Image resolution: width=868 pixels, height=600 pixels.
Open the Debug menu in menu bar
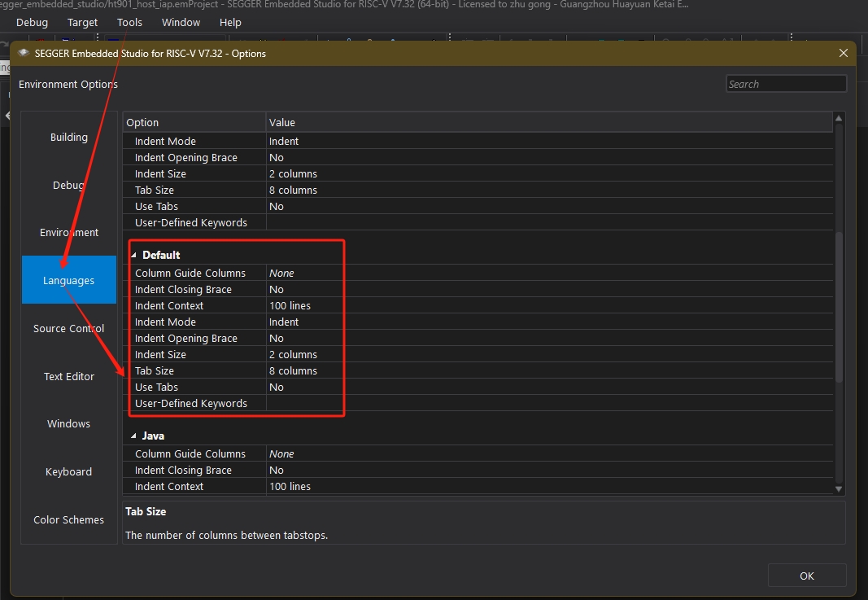click(x=32, y=22)
